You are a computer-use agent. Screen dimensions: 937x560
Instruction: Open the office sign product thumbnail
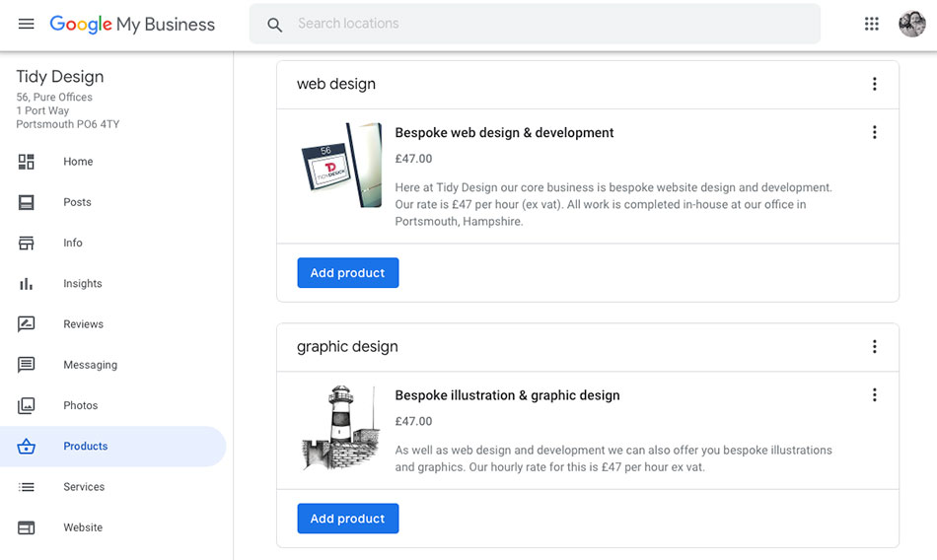[x=341, y=165]
